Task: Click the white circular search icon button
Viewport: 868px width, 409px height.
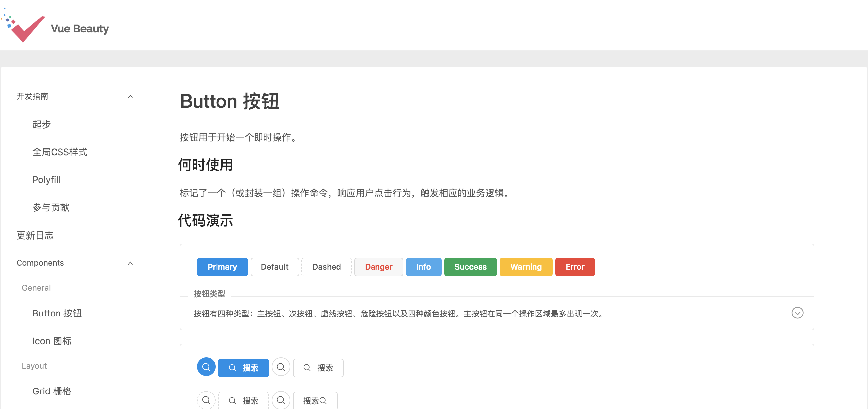Action: [x=281, y=367]
